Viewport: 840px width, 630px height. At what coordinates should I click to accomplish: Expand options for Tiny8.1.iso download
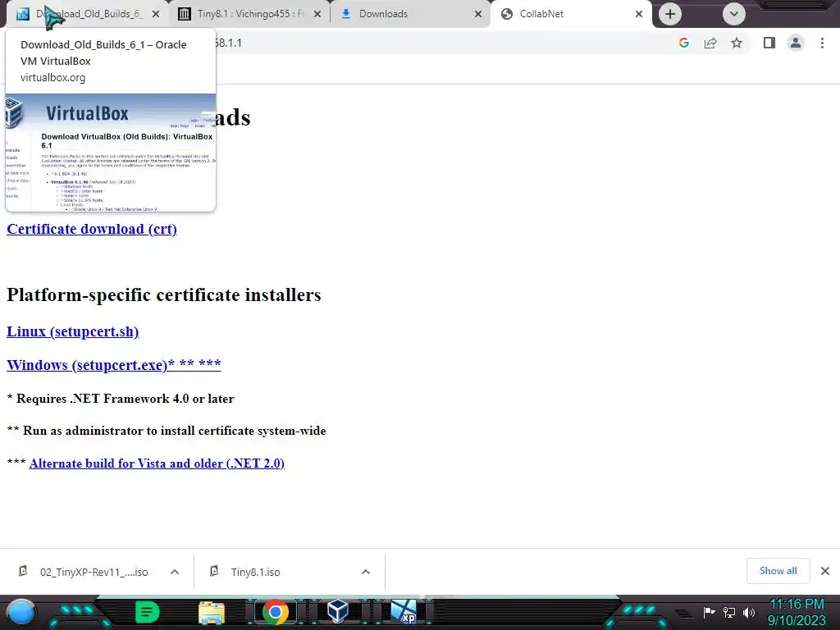(x=366, y=572)
